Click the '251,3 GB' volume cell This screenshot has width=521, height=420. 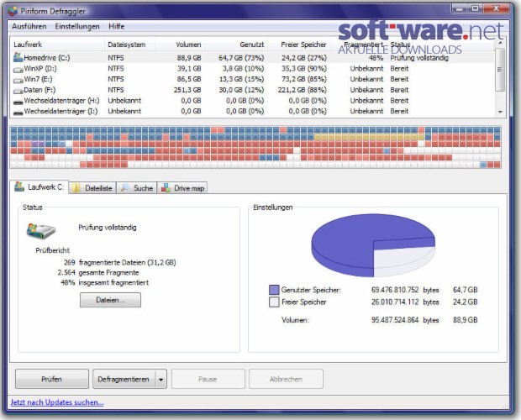coord(187,90)
